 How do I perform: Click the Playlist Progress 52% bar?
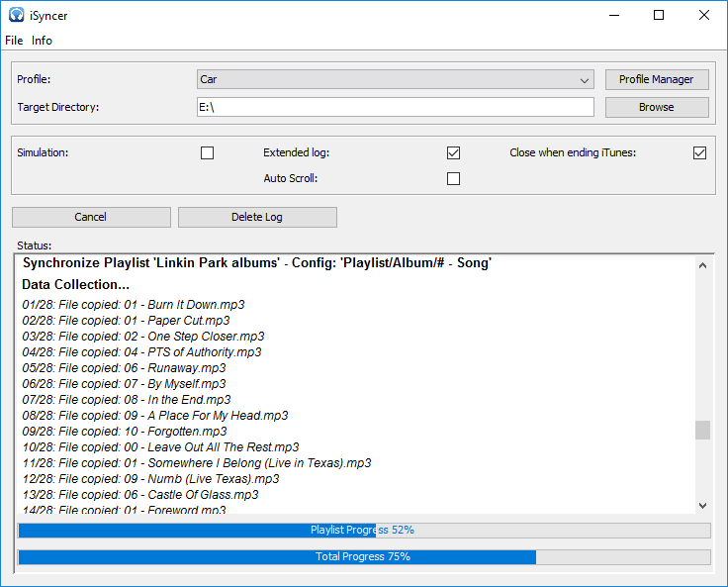tap(364, 531)
